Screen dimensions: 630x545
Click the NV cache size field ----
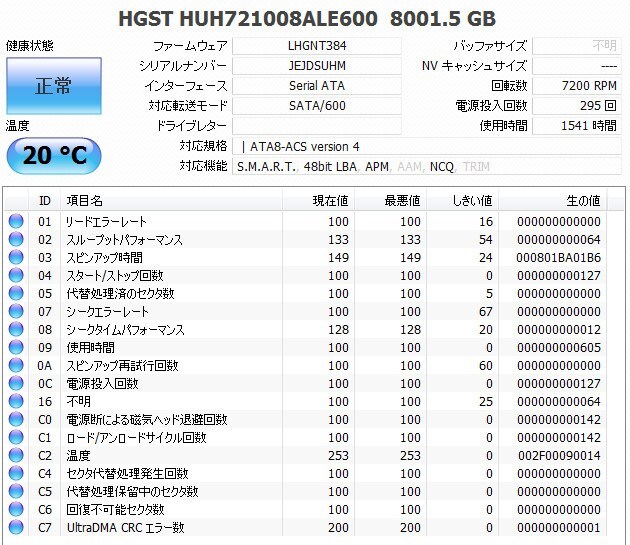[x=577, y=66]
